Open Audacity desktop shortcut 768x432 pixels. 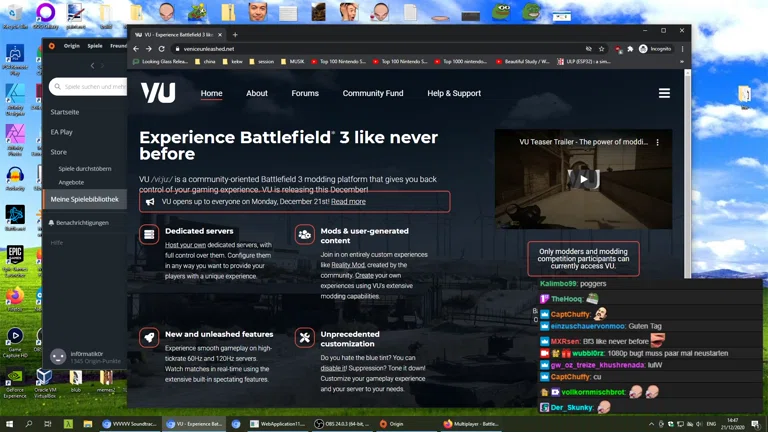15,177
